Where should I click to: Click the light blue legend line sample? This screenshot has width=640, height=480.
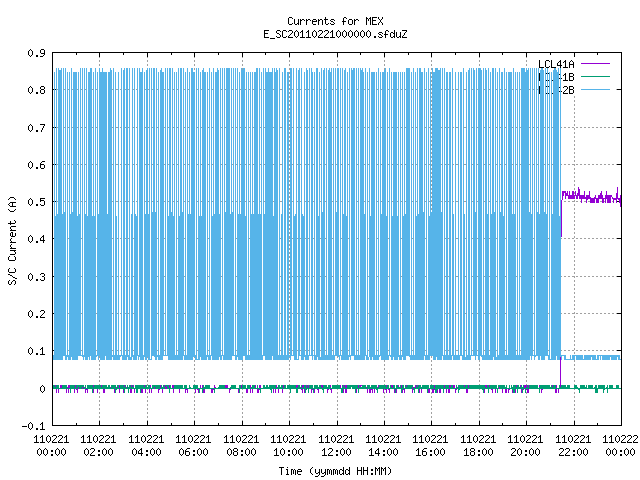tap(595, 89)
